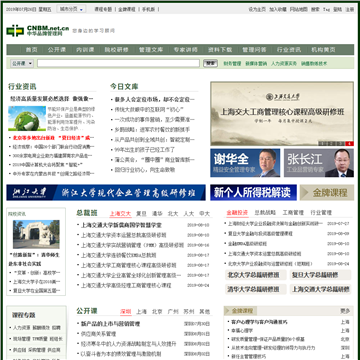Focus the search keyword input field
Image resolution: width=360 pixels, height=360 pixels.
pyautogui.click(x=118, y=63)
